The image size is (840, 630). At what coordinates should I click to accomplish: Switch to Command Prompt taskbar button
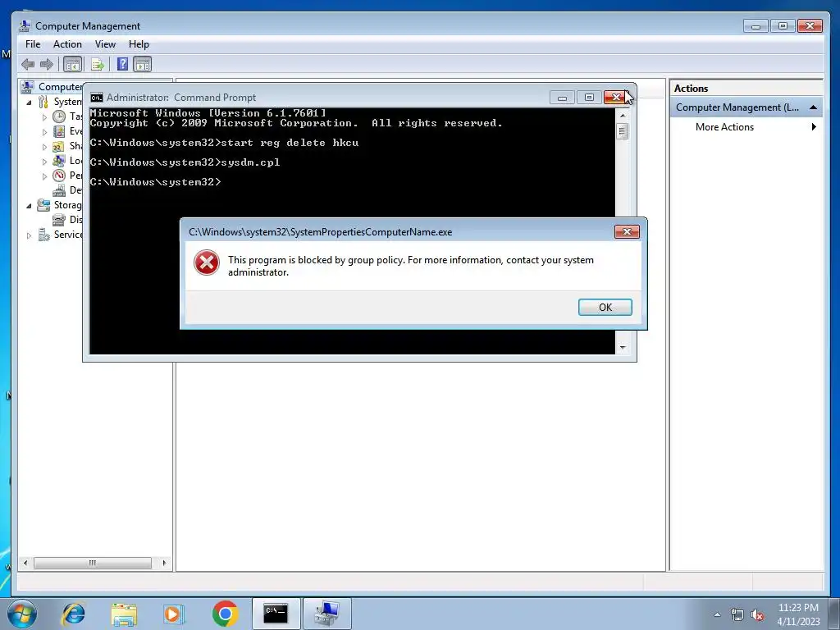[276, 614]
